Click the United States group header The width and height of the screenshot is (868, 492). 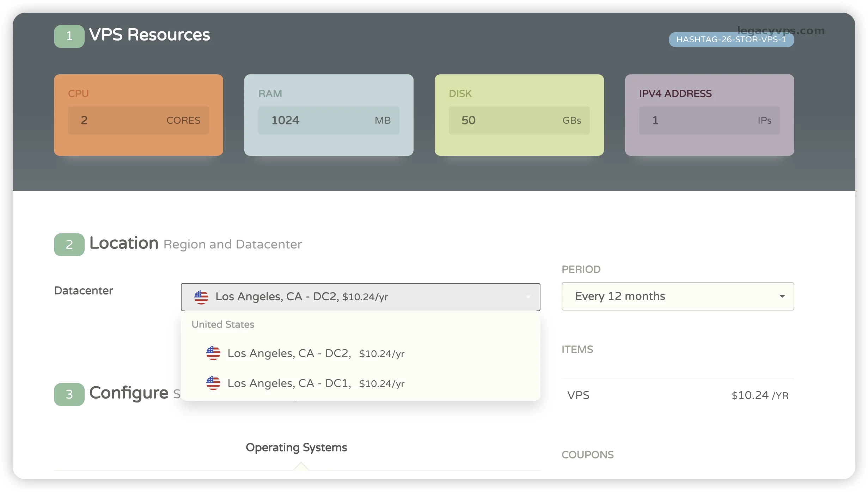(x=223, y=324)
